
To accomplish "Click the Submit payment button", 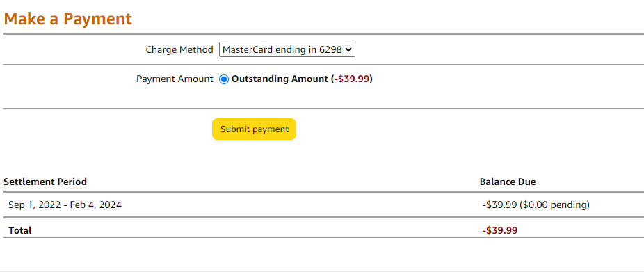I will [255, 129].
